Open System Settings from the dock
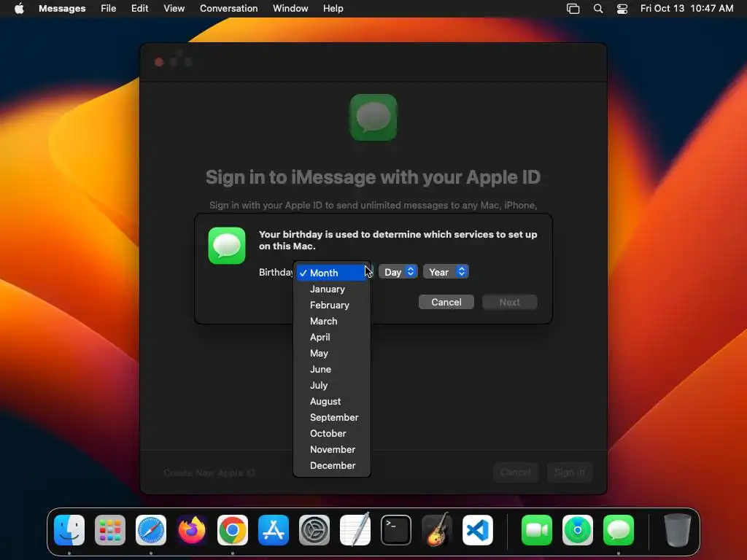This screenshot has height=560, width=747. (314, 530)
